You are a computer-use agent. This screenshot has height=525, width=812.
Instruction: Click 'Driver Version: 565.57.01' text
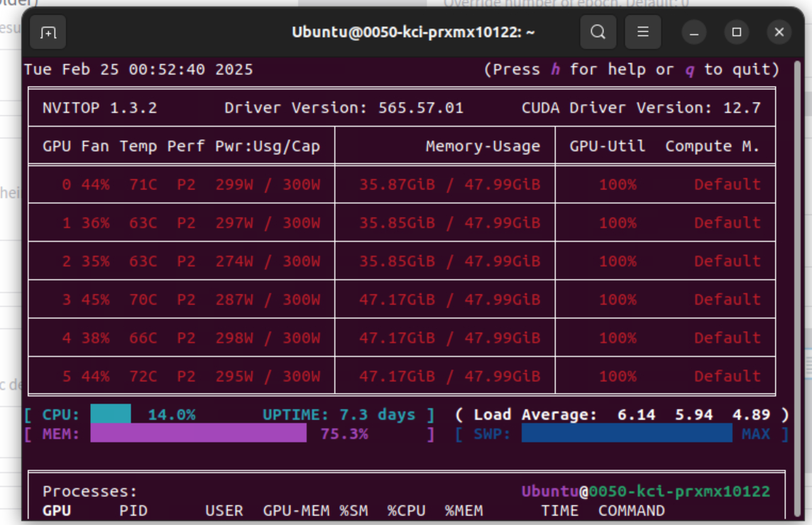tap(344, 108)
